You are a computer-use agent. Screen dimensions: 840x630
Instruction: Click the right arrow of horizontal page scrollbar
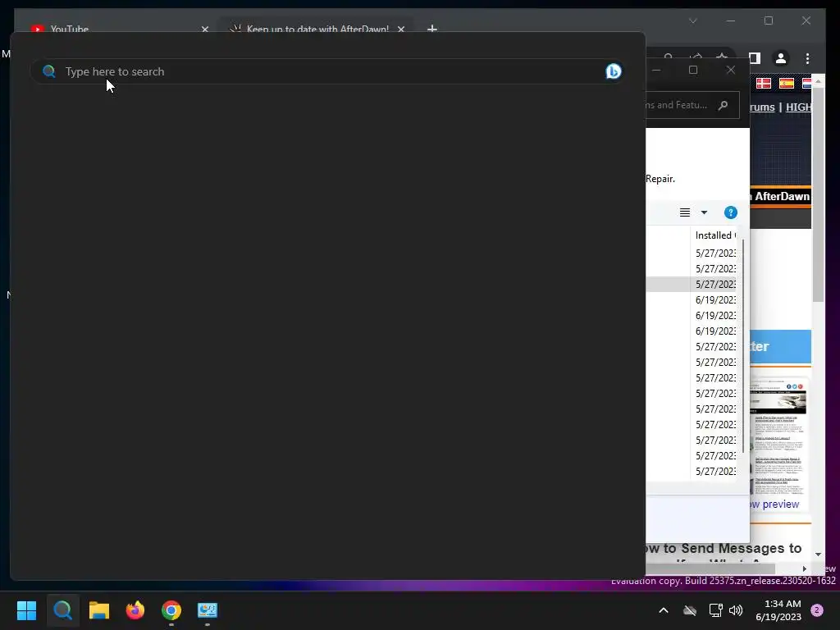click(804, 568)
